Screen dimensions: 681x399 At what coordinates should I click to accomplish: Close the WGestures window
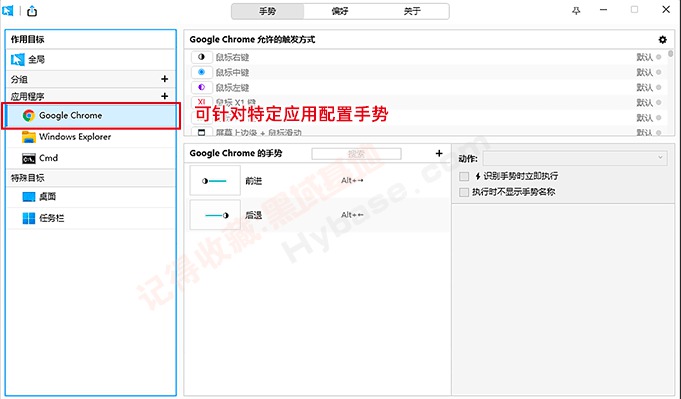tap(666, 10)
